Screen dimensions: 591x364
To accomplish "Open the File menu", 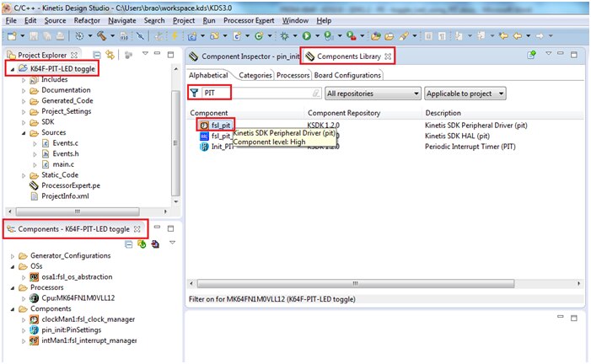I will coord(11,21).
